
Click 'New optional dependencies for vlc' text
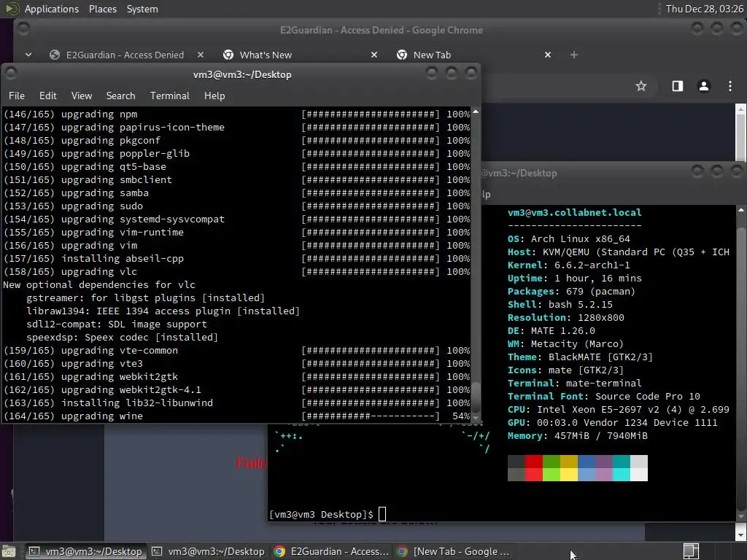point(99,285)
